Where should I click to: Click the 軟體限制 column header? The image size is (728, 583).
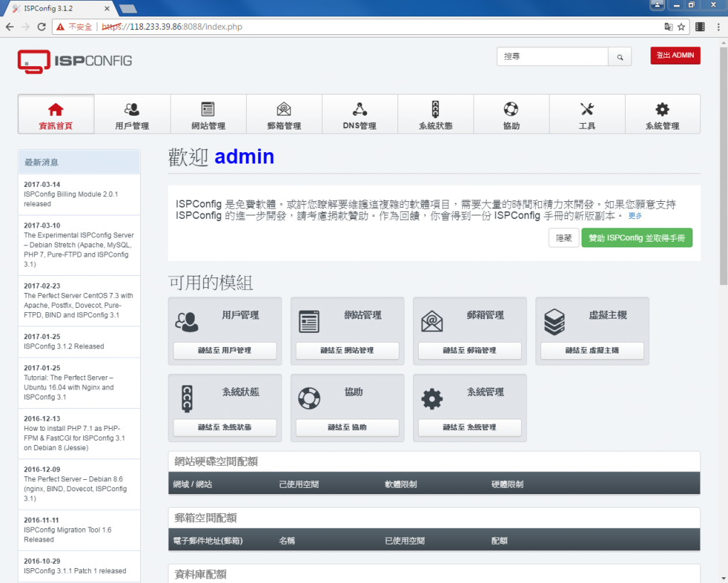[401, 484]
